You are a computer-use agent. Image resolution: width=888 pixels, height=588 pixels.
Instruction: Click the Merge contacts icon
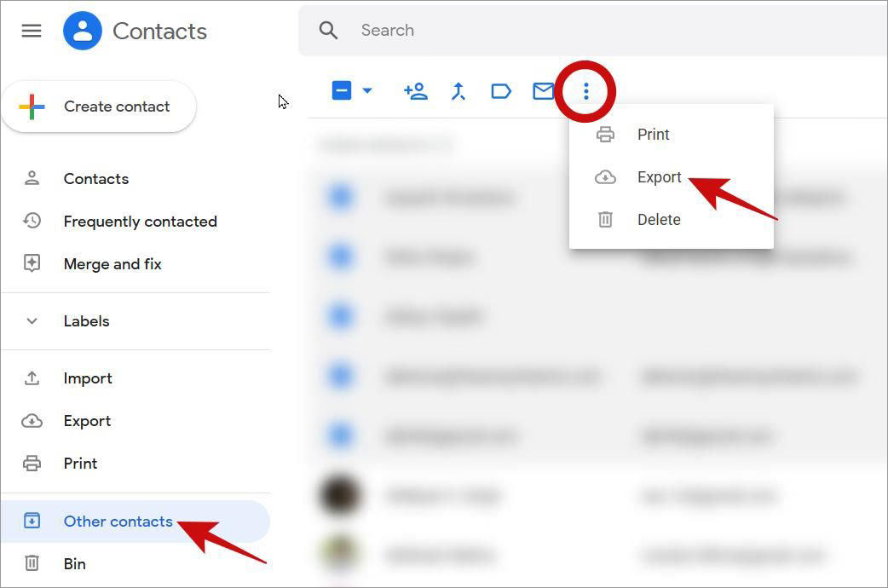458,91
